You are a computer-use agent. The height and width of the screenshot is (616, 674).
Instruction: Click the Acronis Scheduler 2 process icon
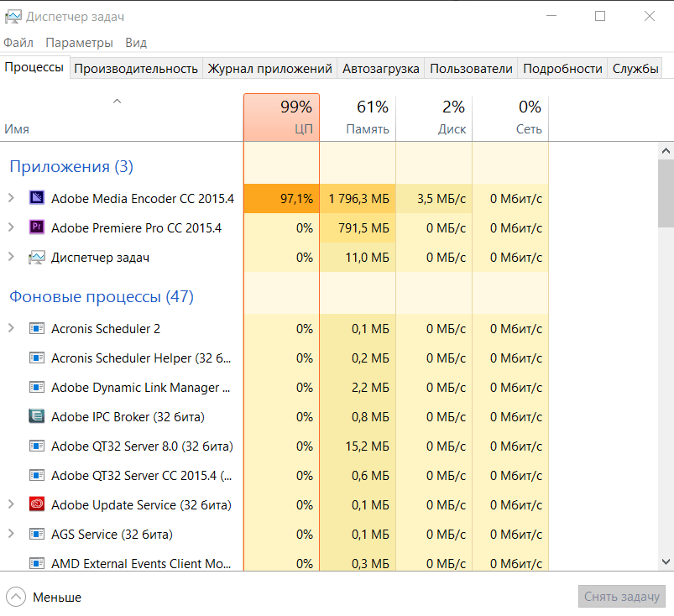pos(37,329)
